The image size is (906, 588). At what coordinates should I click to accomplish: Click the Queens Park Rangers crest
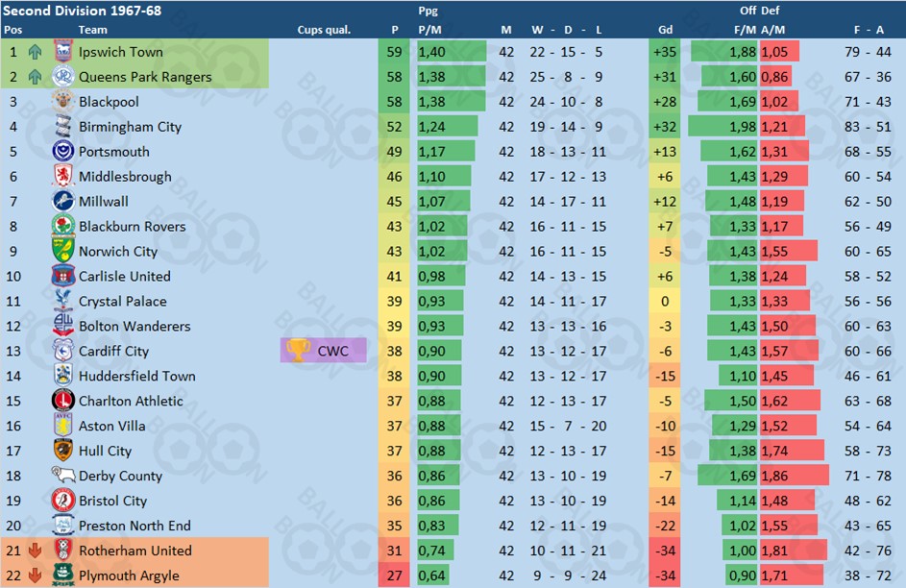[x=63, y=77]
